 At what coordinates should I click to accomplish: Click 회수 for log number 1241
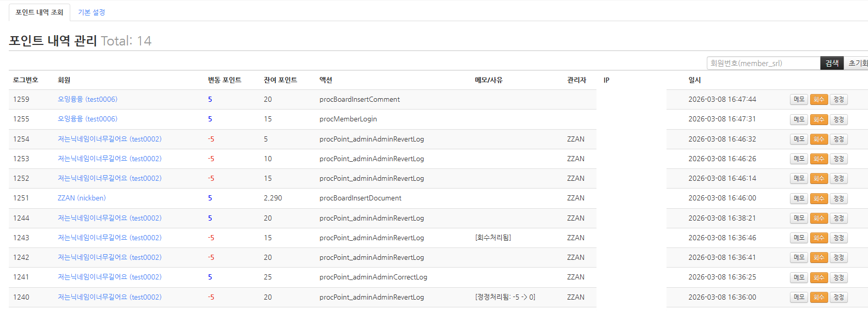pyautogui.click(x=819, y=277)
